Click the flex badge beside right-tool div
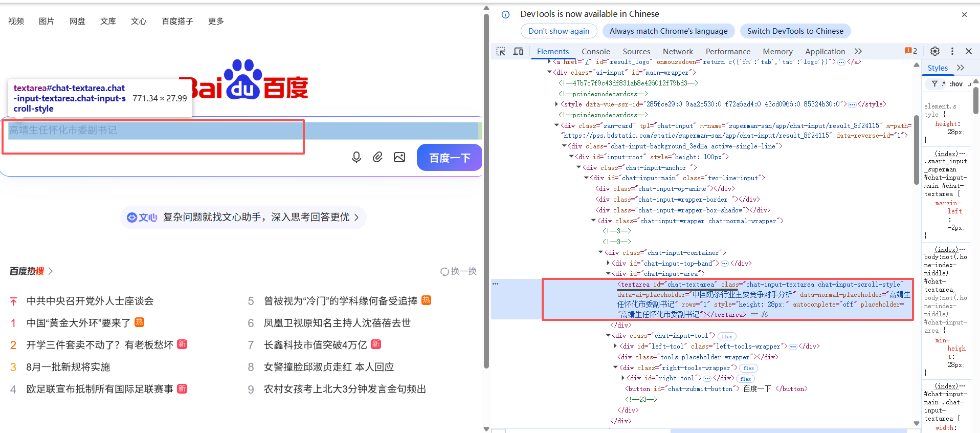The width and height of the screenshot is (980, 433). coord(745,379)
